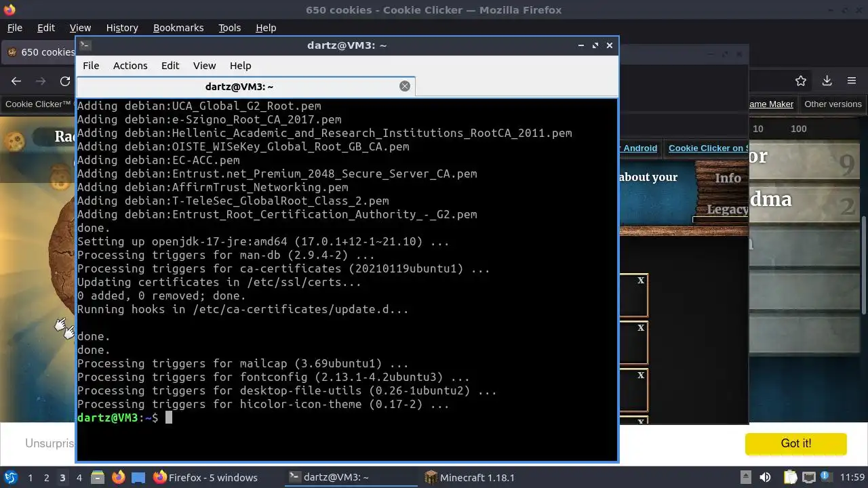Open the Game Maker link
The width and height of the screenshot is (868, 488).
click(772, 104)
